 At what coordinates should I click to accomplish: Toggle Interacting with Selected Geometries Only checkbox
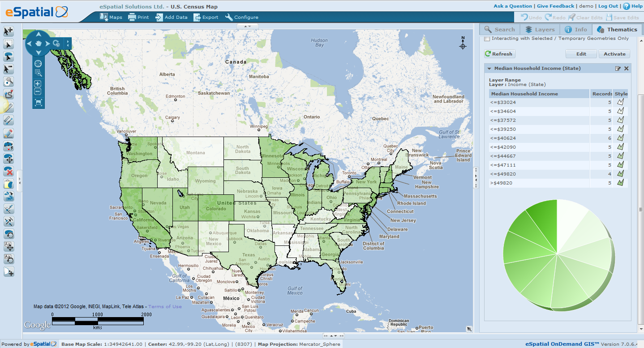[487, 39]
